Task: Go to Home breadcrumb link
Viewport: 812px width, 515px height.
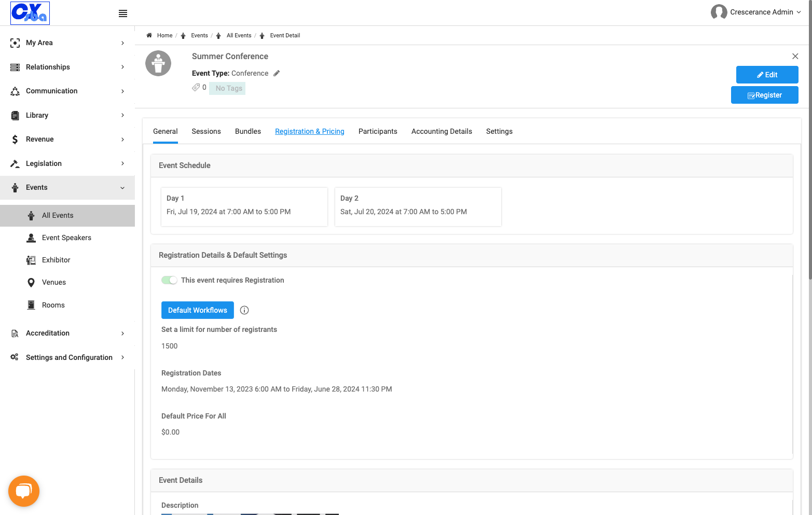Action: (x=164, y=35)
